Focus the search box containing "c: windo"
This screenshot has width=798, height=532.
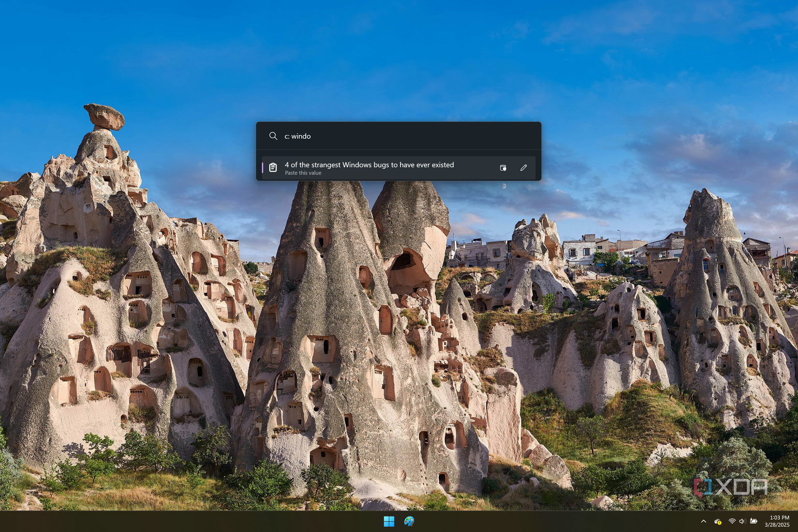399,136
